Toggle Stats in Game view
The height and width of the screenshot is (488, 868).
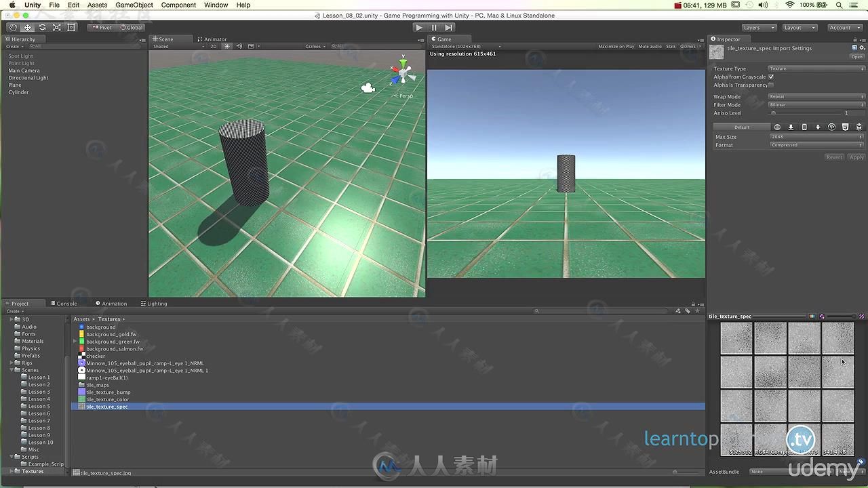(671, 47)
